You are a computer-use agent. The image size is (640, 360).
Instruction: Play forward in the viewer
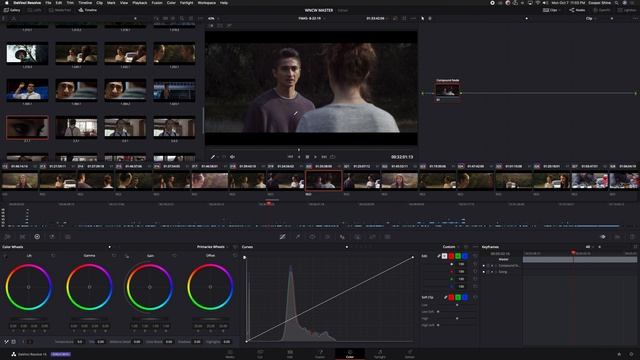pos(315,157)
